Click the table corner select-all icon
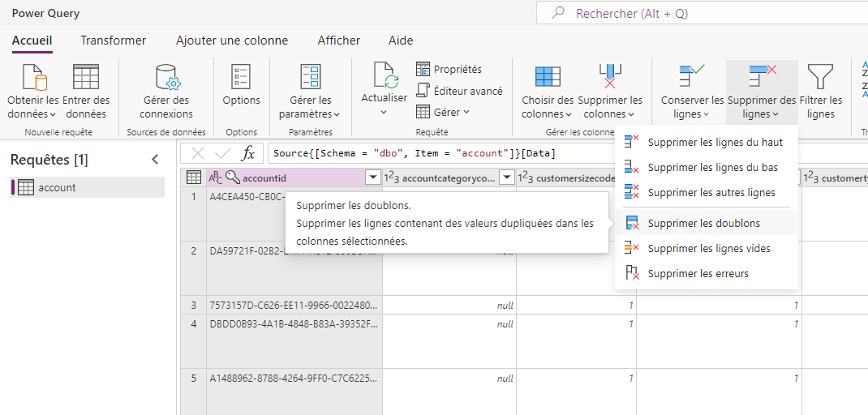 click(x=193, y=177)
